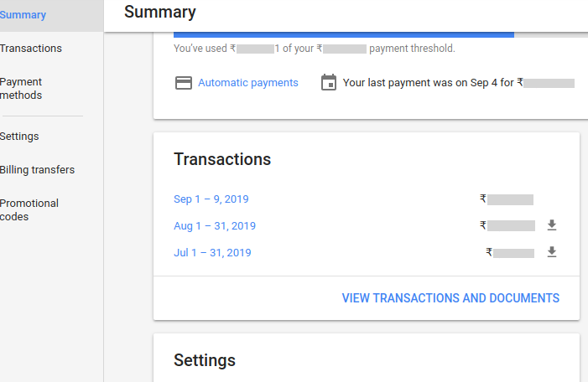Open Payment methods in the sidebar
Image resolution: width=588 pixels, height=382 pixels.
pyautogui.click(x=21, y=89)
